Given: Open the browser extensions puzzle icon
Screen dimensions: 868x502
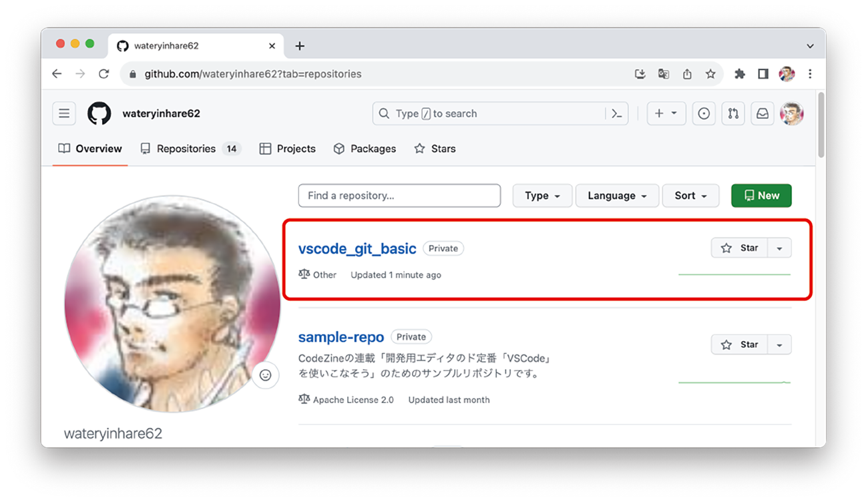Looking at the screenshot, I should [740, 74].
